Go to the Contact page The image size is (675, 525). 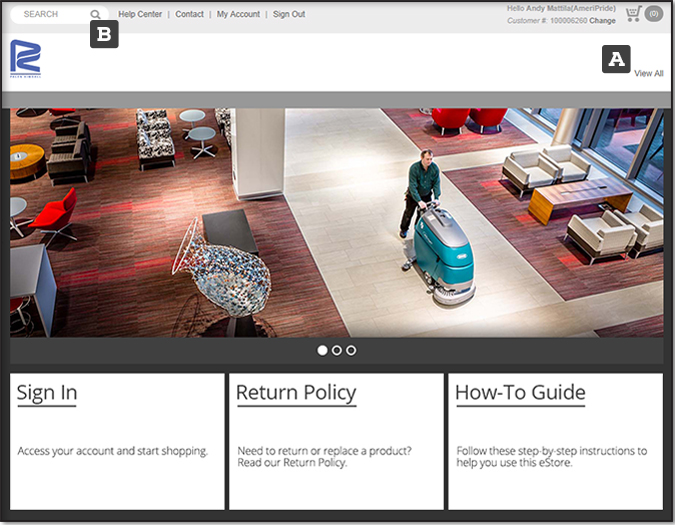click(x=189, y=15)
